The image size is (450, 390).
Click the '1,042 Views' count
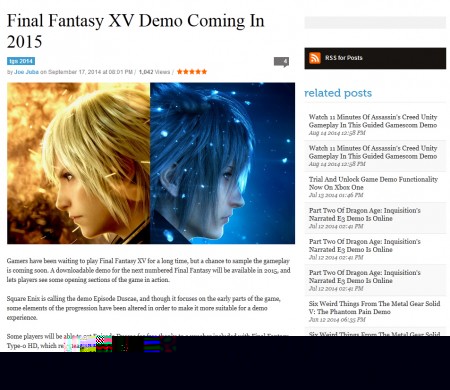pyautogui.click(x=154, y=72)
